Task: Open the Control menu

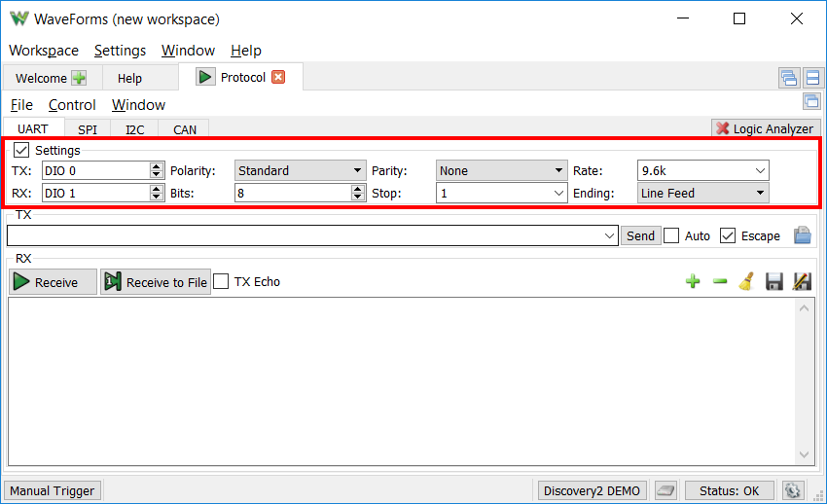Action: [72, 105]
